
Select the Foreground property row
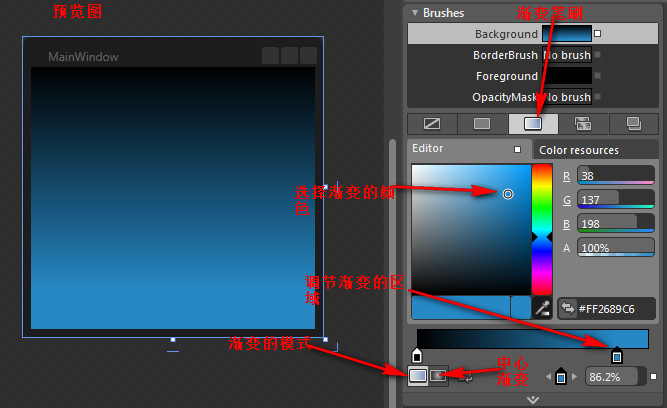pos(533,76)
